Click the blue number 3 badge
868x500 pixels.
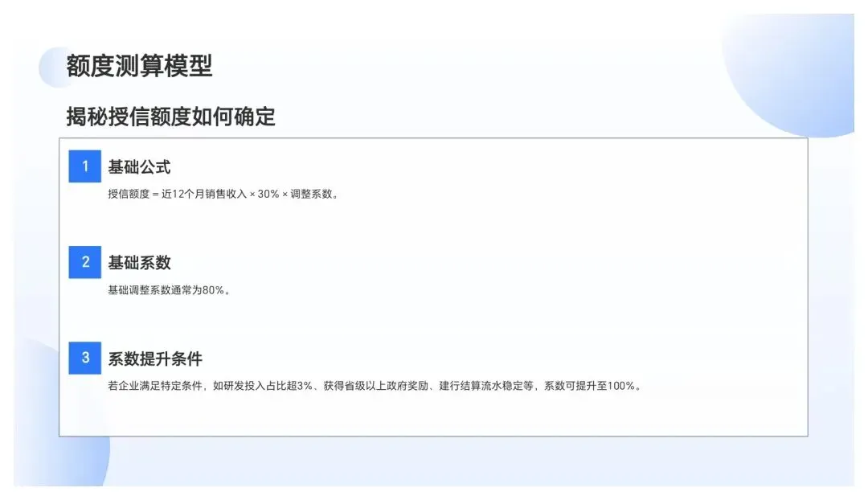coord(84,358)
